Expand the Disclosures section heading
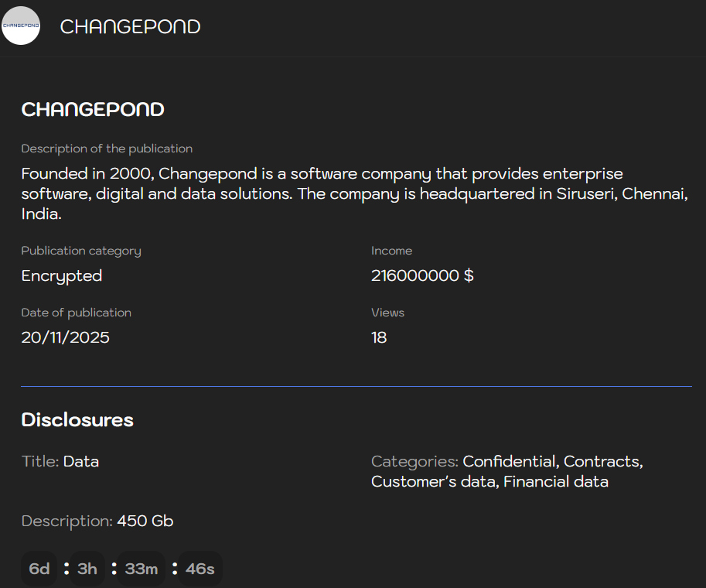The image size is (706, 588). [x=77, y=420]
